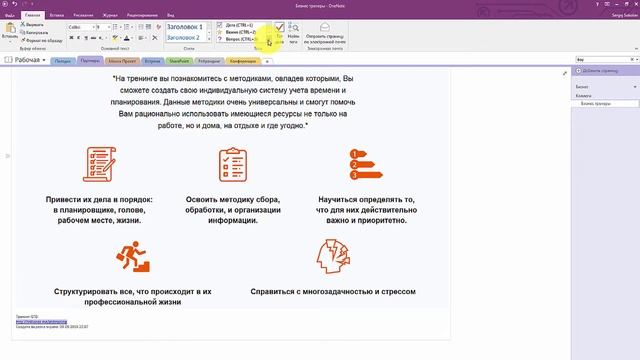
Task: Click the notebook icon beside Рабочая
Action: click(8, 60)
